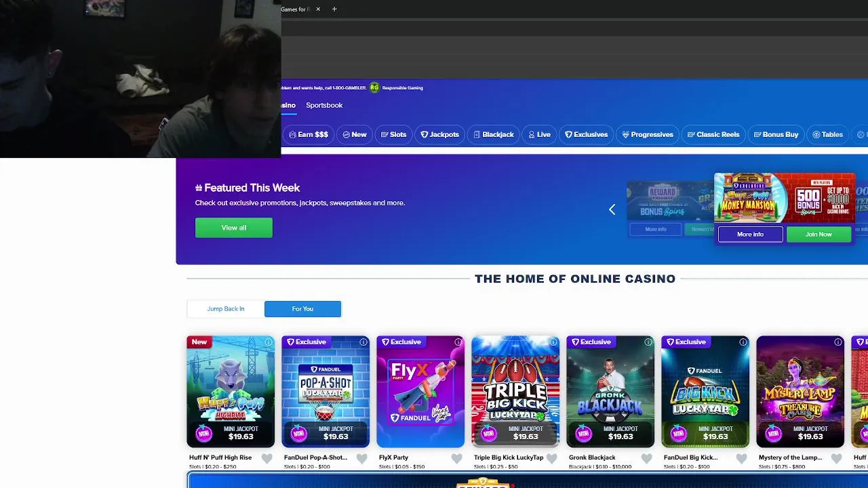This screenshot has width=868, height=488.
Task: Favorite Gronk Blackjack with heart
Action: click(x=647, y=459)
